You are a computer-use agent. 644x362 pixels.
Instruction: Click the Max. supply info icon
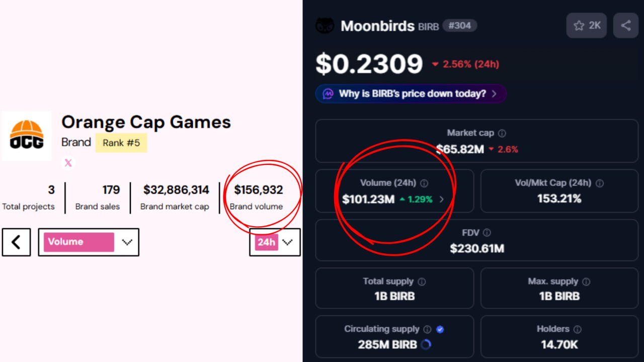click(586, 282)
